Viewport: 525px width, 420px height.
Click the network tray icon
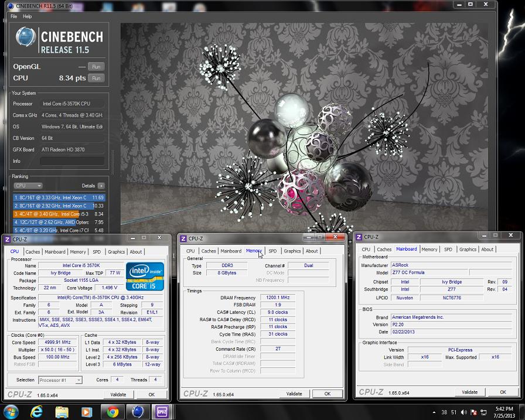pos(483,412)
